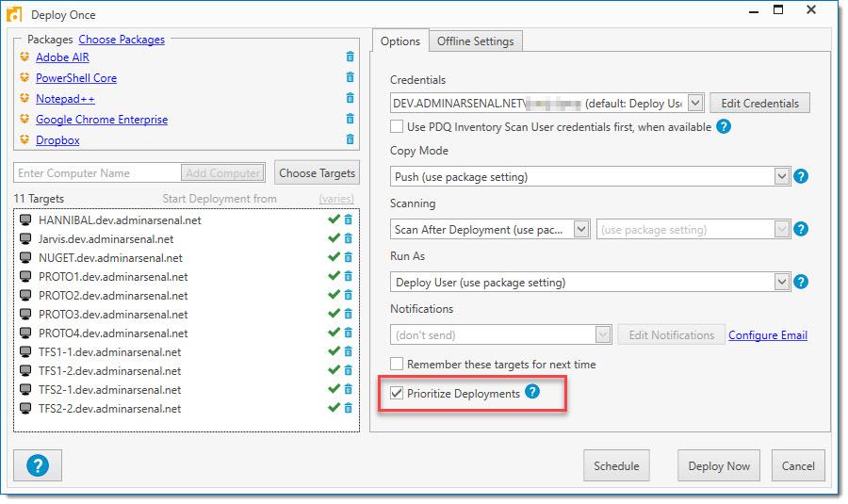The image size is (848, 504).
Task: Open the Notepad++ package link
Action: click(x=65, y=98)
